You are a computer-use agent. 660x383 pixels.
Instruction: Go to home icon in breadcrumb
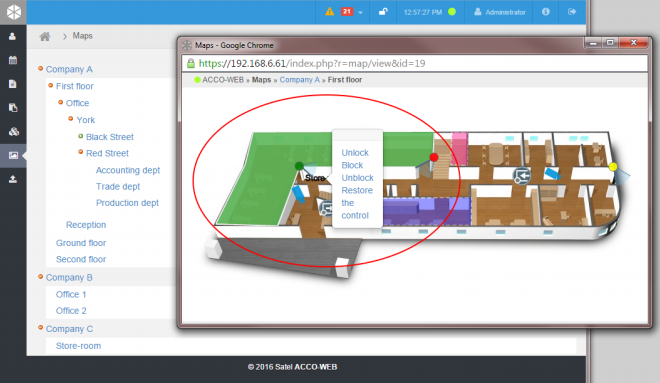pos(45,36)
